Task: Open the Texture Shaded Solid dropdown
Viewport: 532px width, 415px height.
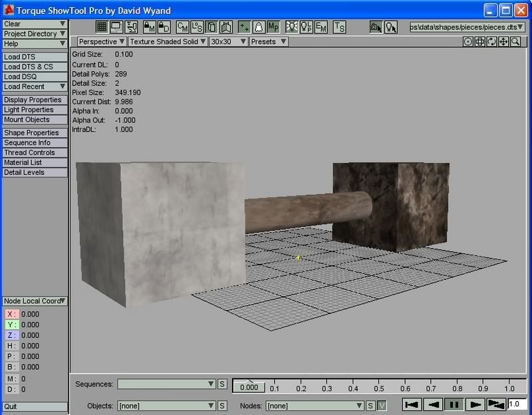Action: [x=168, y=41]
